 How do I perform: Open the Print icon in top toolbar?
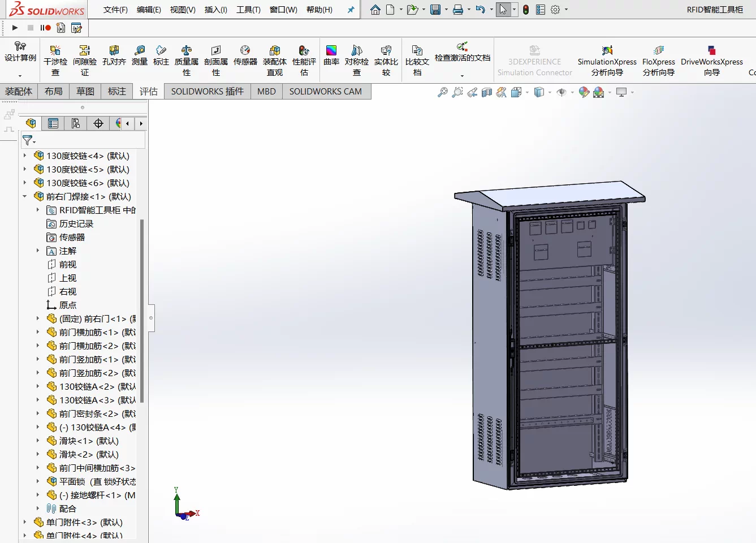458,10
